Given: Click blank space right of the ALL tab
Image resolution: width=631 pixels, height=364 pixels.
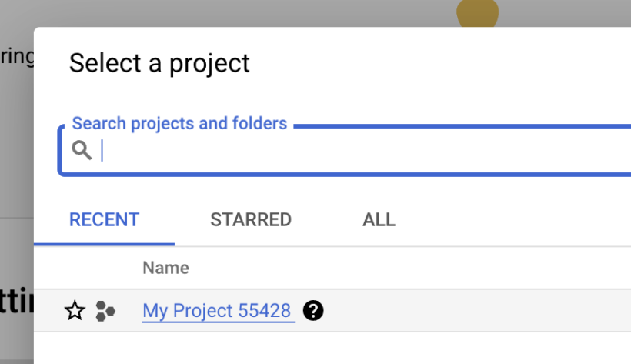Looking at the screenshot, I should [x=516, y=219].
